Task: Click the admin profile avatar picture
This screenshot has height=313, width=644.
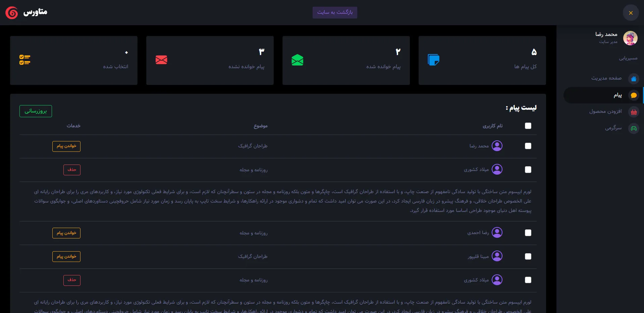Action: point(630,38)
